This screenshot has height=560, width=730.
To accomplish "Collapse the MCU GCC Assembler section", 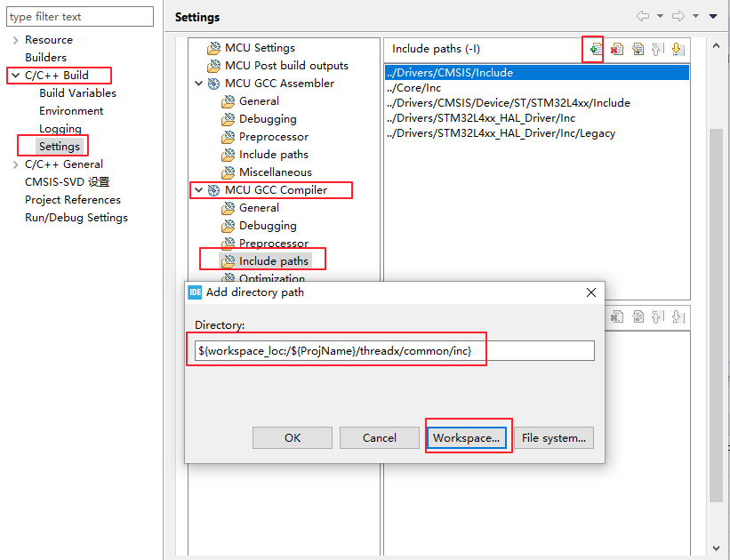I will (199, 83).
